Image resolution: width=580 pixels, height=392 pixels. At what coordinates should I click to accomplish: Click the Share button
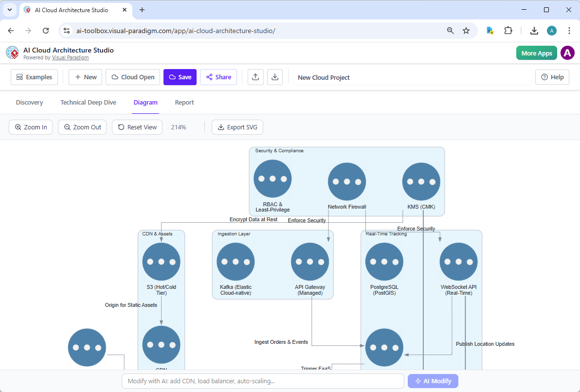[x=218, y=77]
